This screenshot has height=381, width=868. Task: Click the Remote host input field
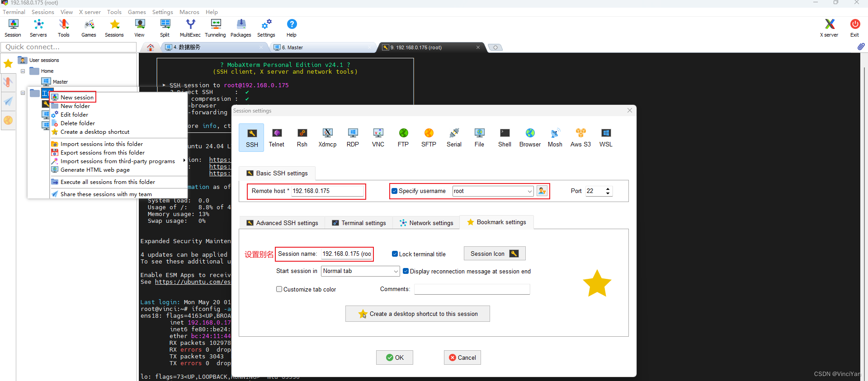click(x=327, y=191)
